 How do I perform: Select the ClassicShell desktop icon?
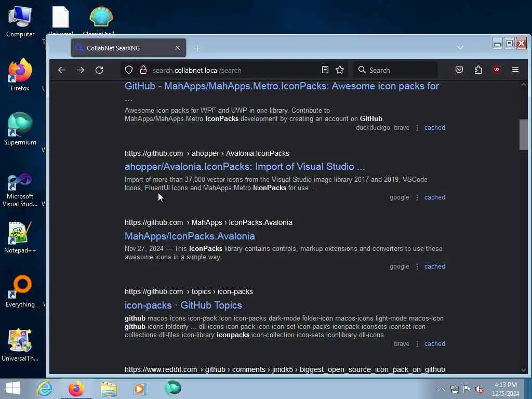(x=101, y=20)
